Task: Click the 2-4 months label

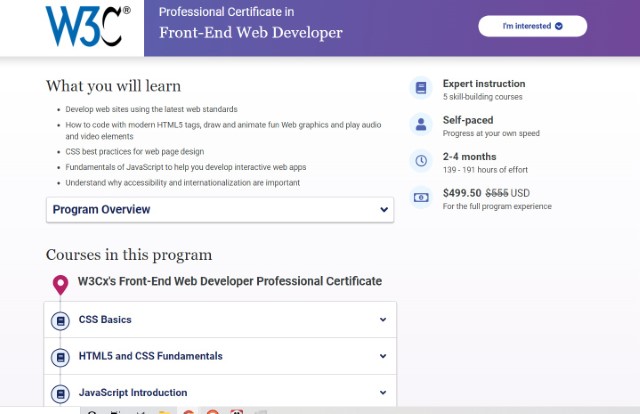Action: pos(469,157)
